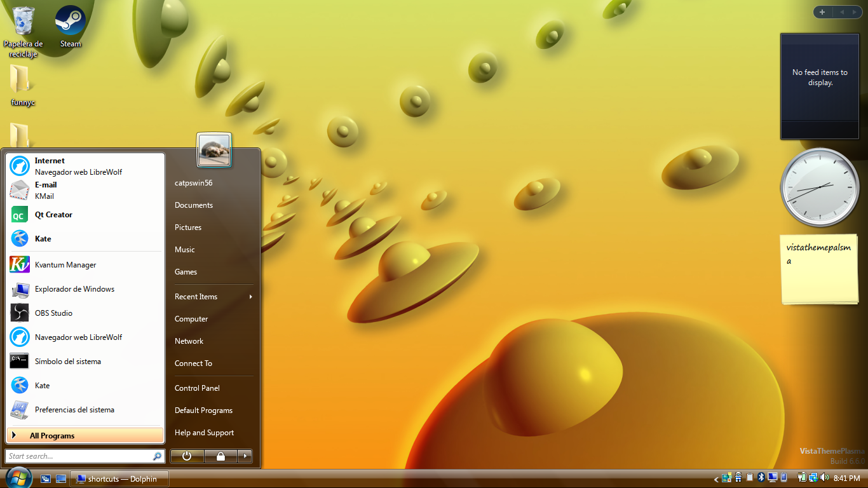Viewport: 868px width, 488px height.
Task: Launch Kvantum Manager
Action: (85, 265)
